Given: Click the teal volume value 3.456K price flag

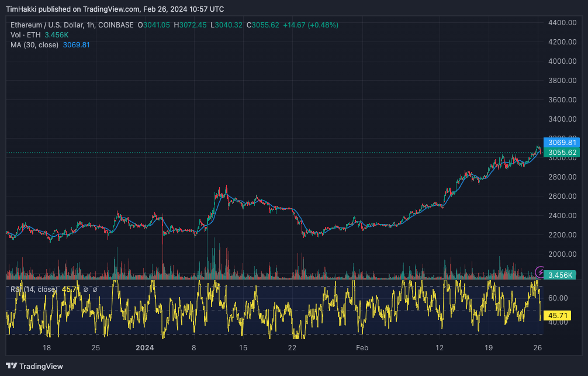Looking at the screenshot, I should tap(561, 275).
